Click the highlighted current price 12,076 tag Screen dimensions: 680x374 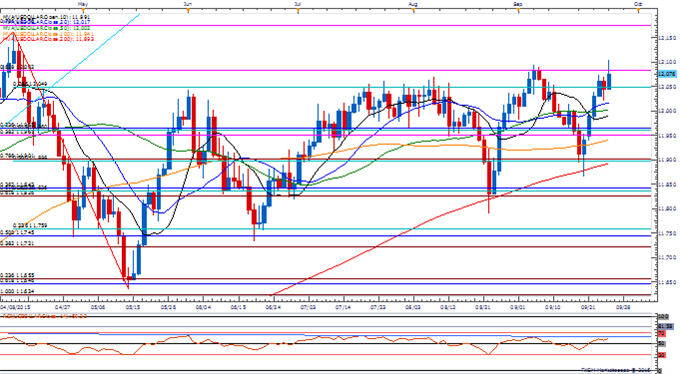667,74
